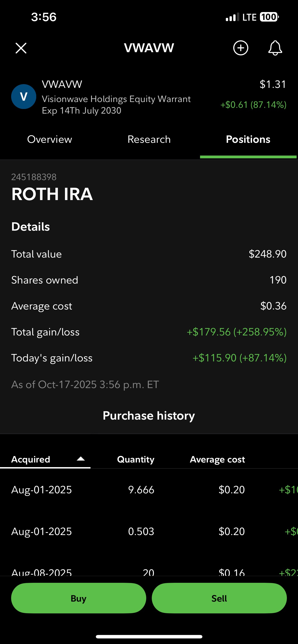Viewport: 298px width, 644px height.
Task: Open the Research tab
Action: pos(149,139)
